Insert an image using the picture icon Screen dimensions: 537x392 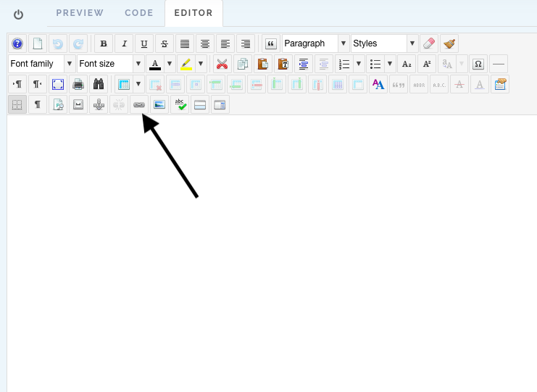(159, 105)
